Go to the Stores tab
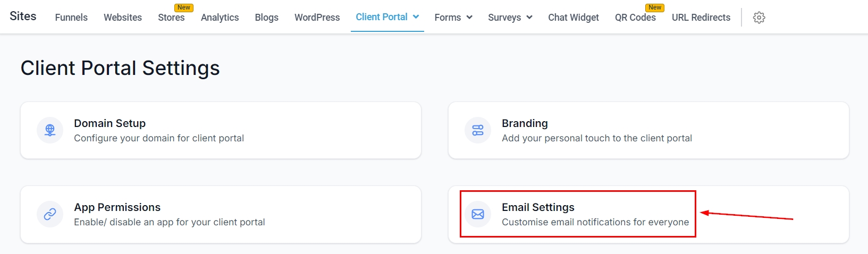Viewport: 868px width, 254px height. coord(171,18)
